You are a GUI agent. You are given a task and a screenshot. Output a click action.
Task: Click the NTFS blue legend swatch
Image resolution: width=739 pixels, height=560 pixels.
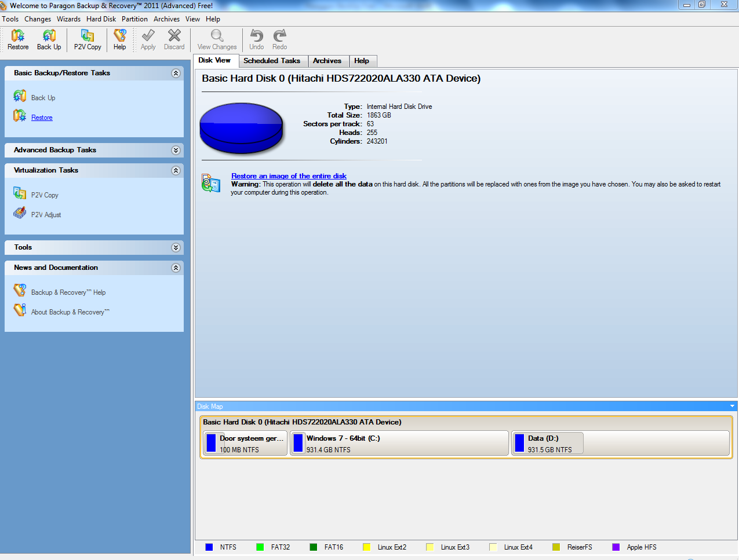click(x=209, y=547)
